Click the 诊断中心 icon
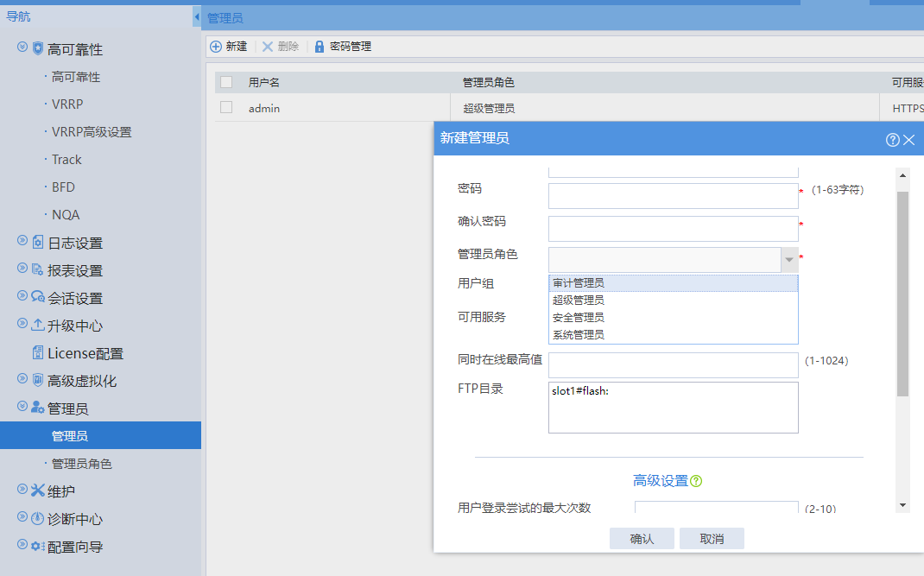The image size is (924, 576). [38, 518]
